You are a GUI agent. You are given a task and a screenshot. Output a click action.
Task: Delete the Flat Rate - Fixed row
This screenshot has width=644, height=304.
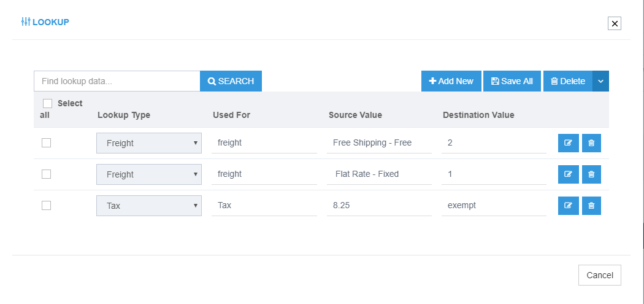[x=591, y=174]
